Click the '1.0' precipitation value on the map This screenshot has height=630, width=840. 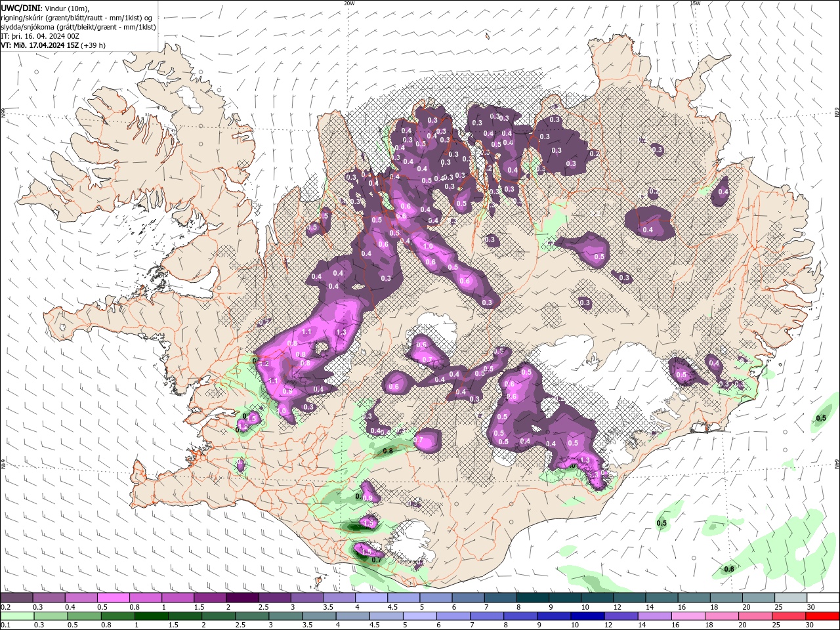point(429,246)
